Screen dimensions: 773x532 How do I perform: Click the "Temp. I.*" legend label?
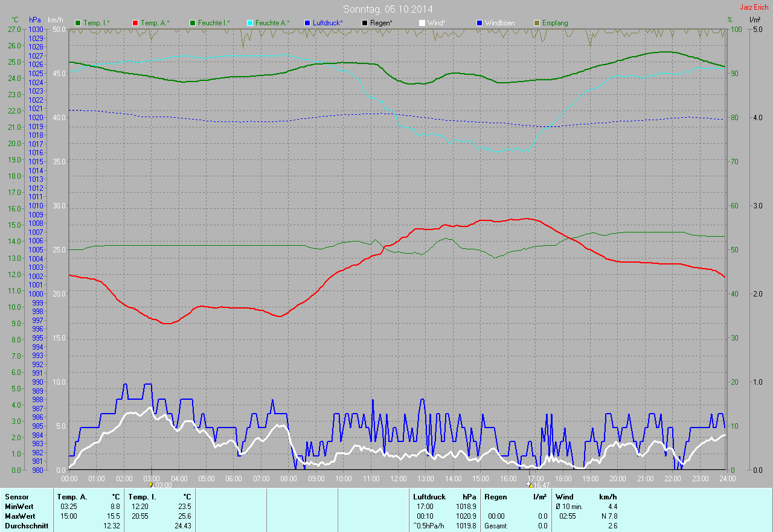click(x=97, y=23)
